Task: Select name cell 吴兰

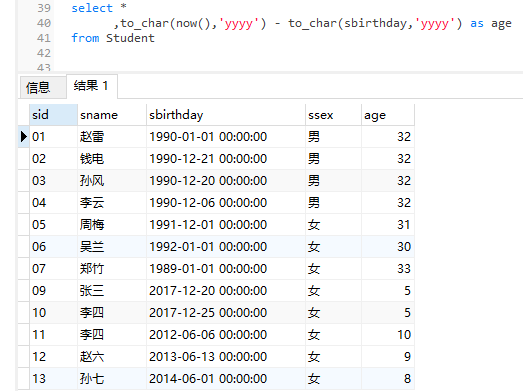Action: tap(112, 247)
